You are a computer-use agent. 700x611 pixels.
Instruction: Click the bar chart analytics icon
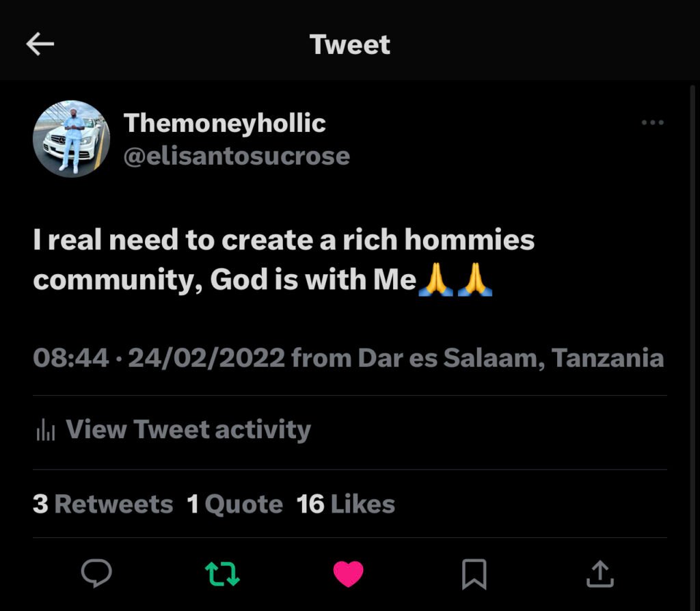tap(45, 431)
